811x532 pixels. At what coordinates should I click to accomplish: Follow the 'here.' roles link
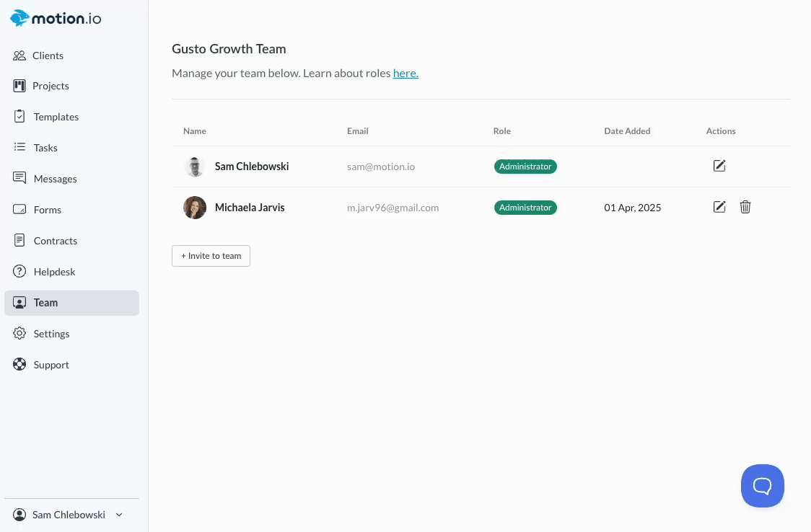405,73
